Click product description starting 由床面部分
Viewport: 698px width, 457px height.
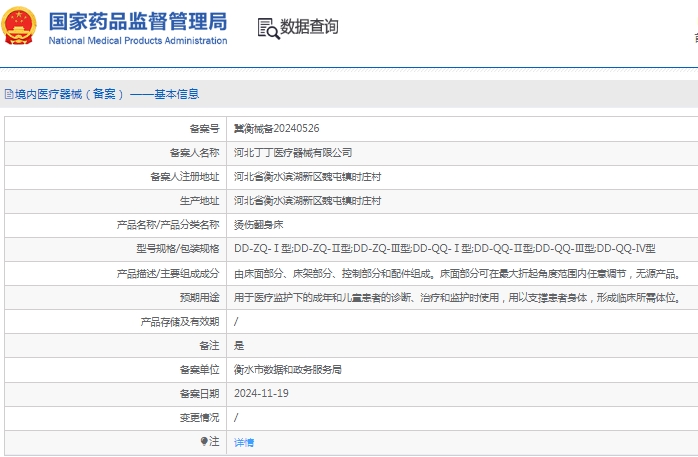click(458, 273)
